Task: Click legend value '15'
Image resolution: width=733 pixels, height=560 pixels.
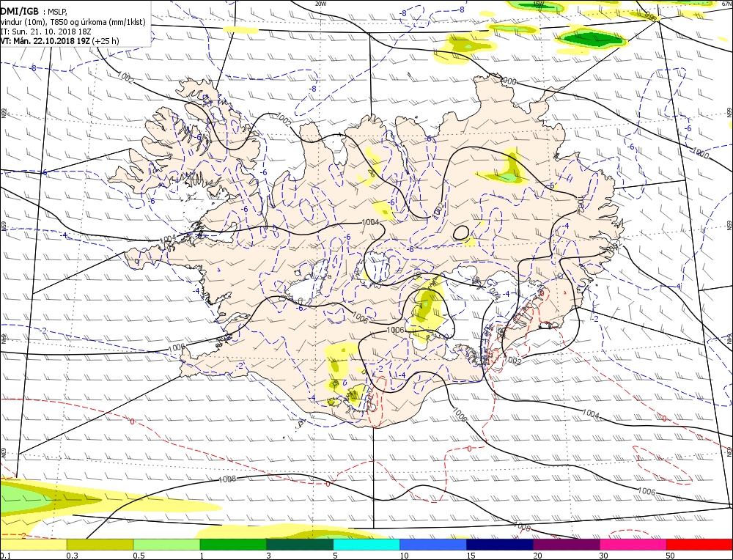Action: click(x=471, y=556)
